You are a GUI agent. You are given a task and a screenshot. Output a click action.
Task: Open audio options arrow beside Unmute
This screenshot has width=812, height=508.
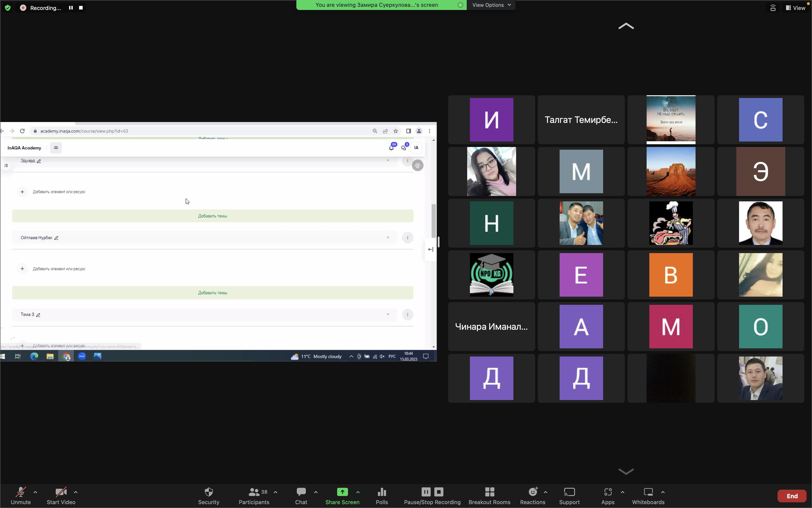click(35, 492)
